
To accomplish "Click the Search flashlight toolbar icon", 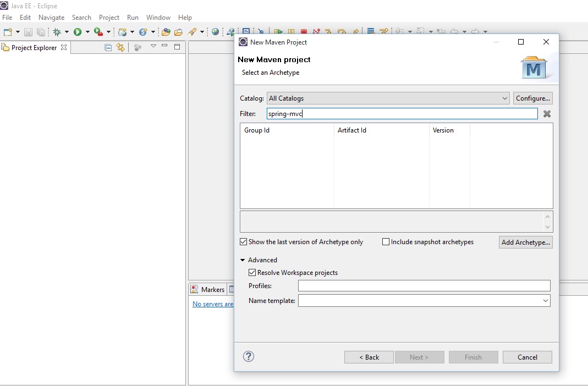I will pyautogui.click(x=193, y=32).
